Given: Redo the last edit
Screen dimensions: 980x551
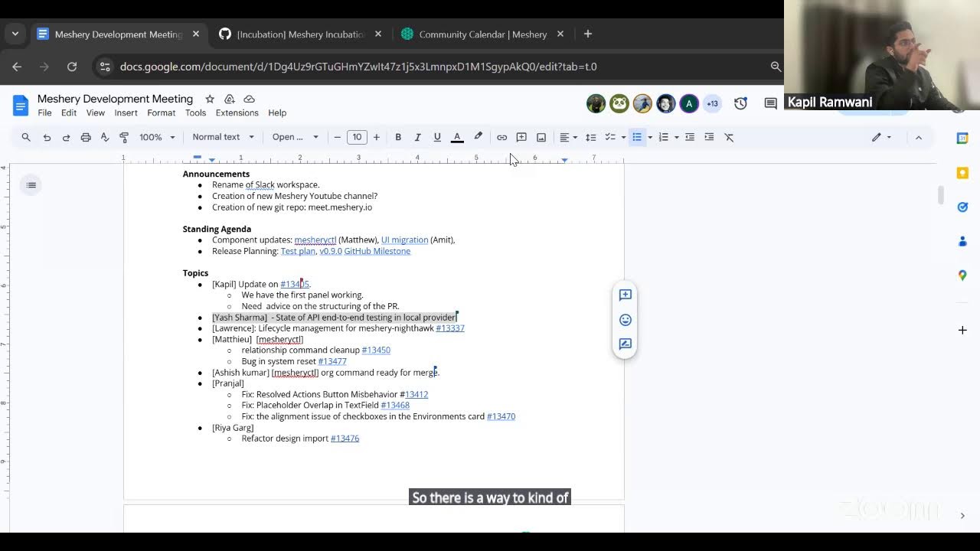Looking at the screenshot, I should click(x=66, y=137).
